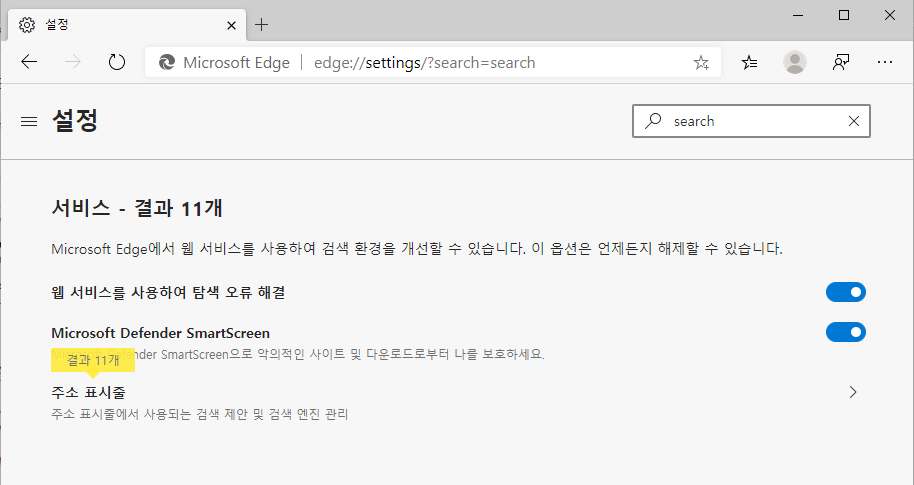Image resolution: width=914 pixels, height=485 pixels.
Task: Toggle Microsoft Defender SmartScreen switch
Action: tap(846, 332)
